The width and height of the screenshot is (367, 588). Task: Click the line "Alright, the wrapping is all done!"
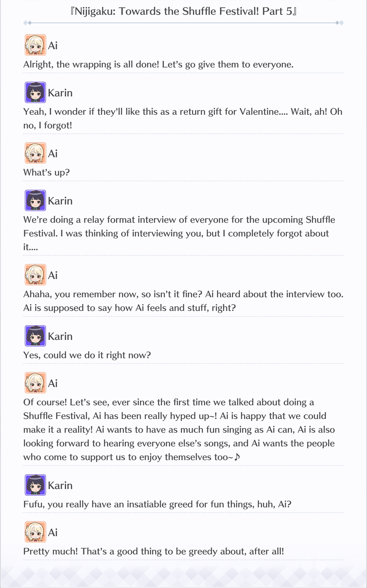click(x=91, y=65)
